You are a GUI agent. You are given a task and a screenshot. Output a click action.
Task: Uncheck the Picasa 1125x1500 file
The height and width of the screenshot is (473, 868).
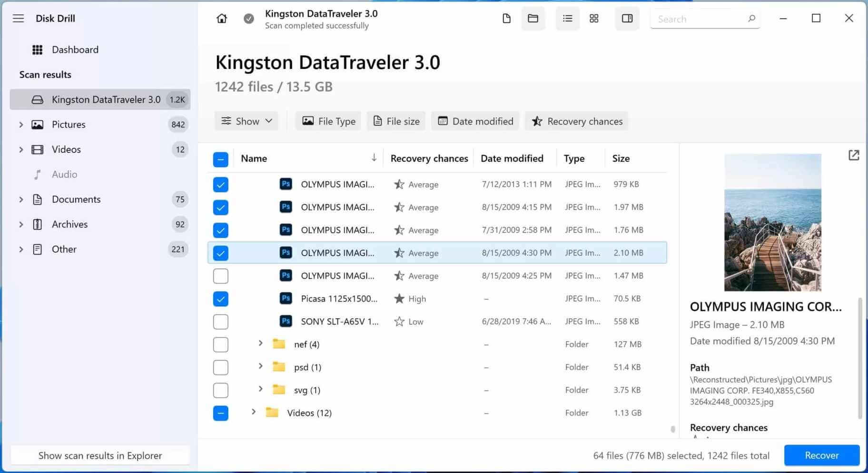tap(221, 299)
